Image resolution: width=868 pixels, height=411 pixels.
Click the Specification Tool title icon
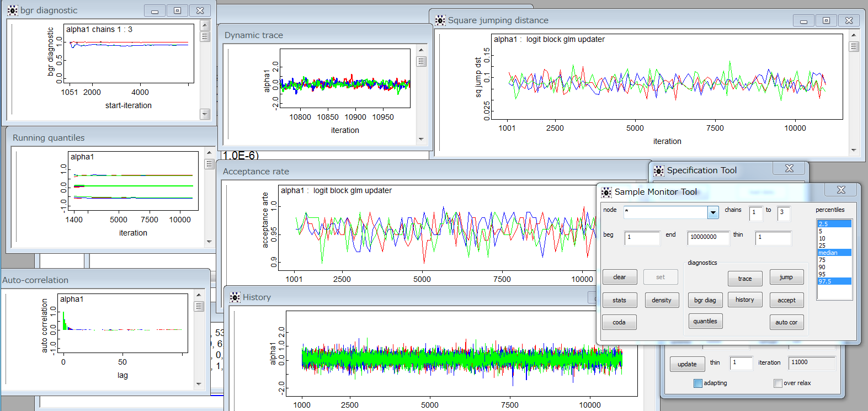tap(659, 170)
